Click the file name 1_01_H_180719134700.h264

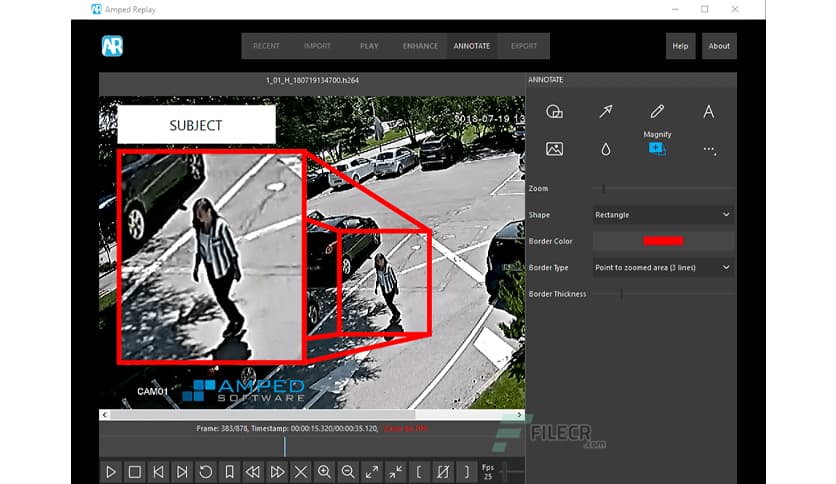click(312, 80)
